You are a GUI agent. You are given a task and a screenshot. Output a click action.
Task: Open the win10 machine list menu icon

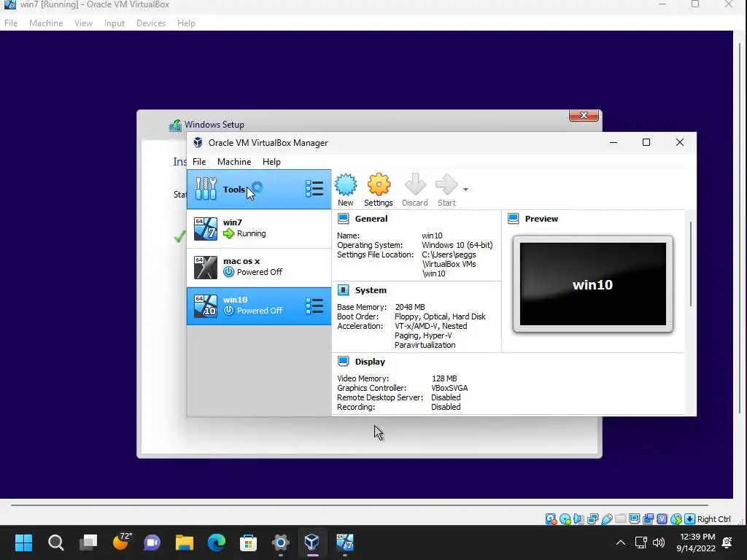(x=314, y=306)
